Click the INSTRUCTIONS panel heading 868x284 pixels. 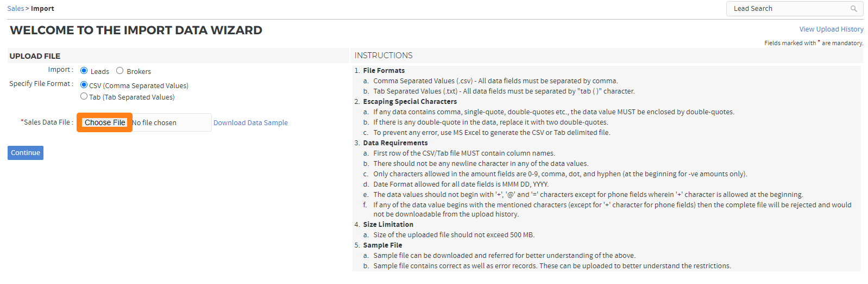pyautogui.click(x=383, y=55)
